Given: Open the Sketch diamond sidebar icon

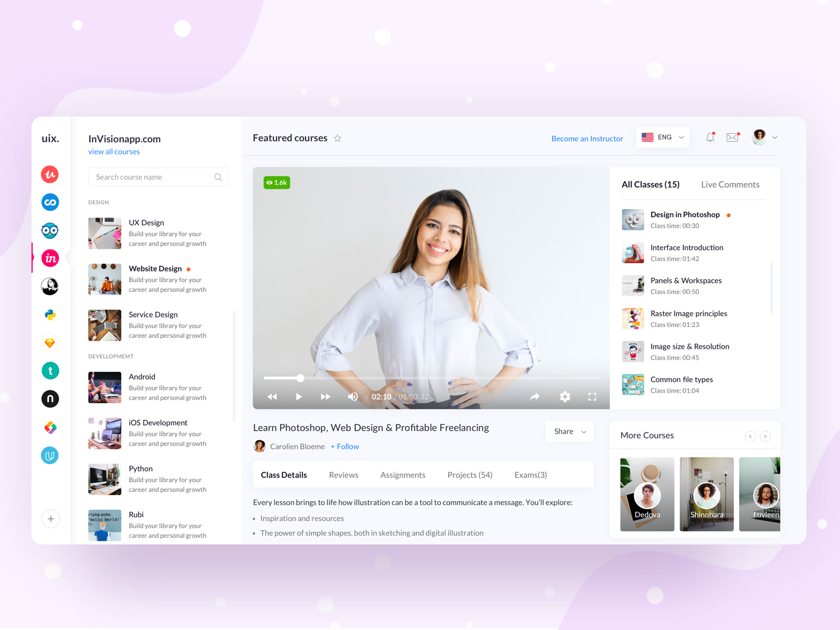Looking at the screenshot, I should point(50,343).
